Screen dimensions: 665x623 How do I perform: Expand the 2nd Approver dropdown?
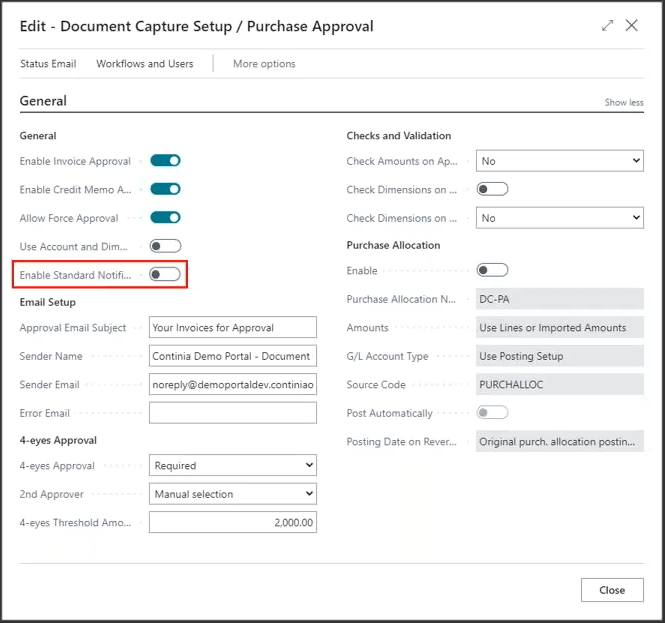(232, 494)
